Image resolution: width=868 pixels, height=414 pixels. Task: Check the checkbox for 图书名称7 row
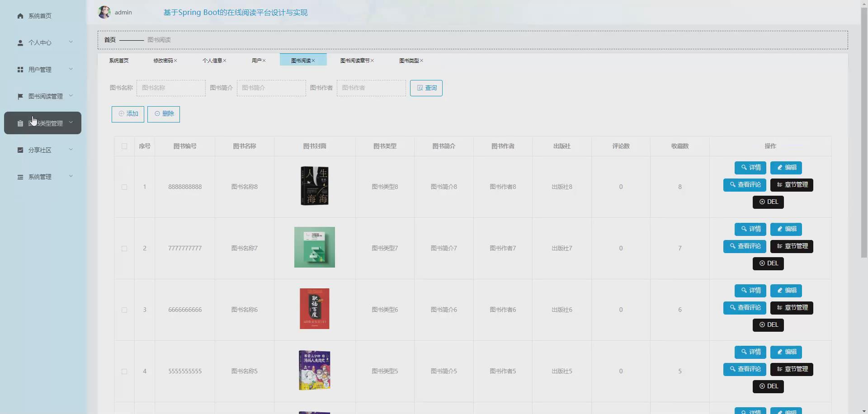click(x=124, y=248)
